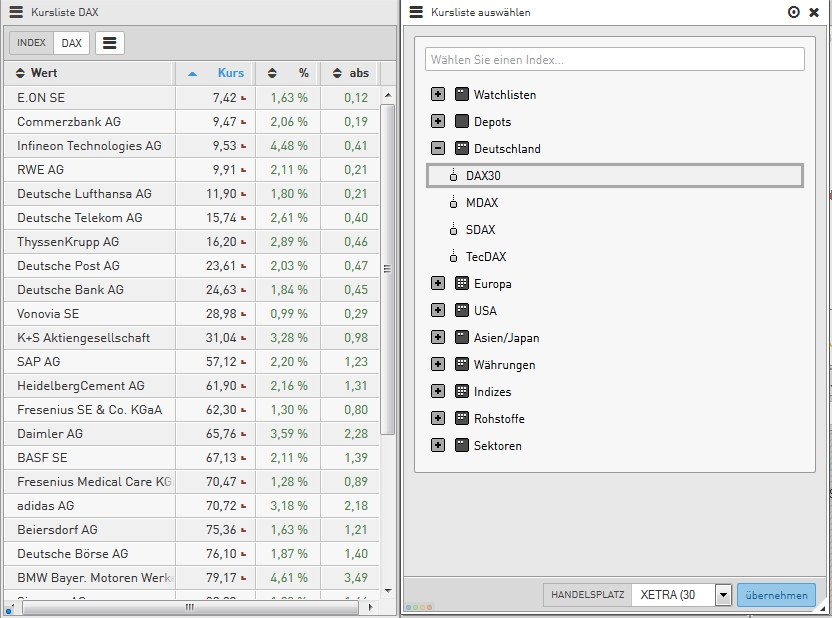Expand the Währungen tree node

[438, 365]
